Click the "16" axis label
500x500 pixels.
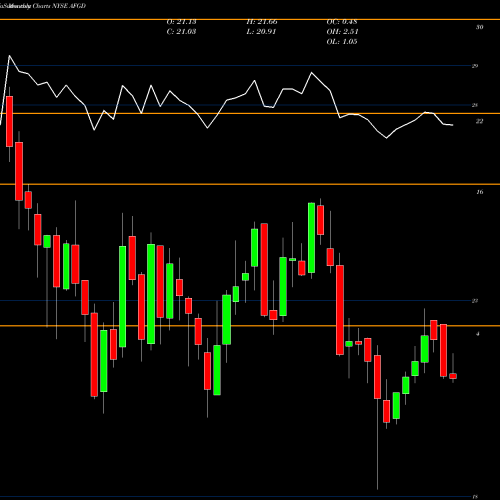coord(479,192)
